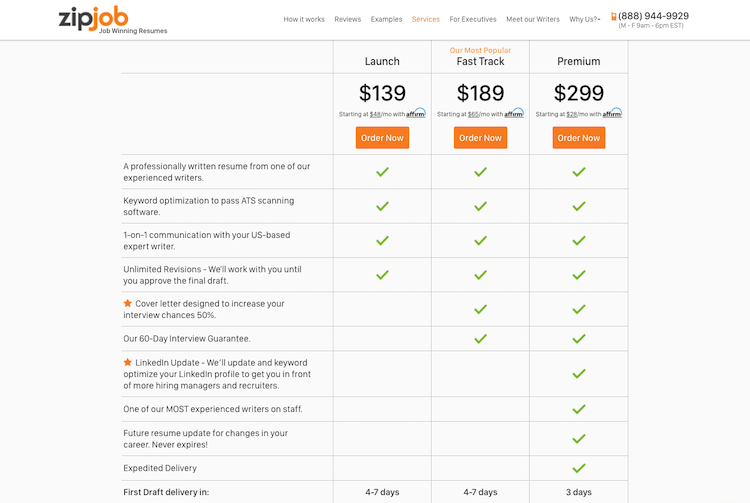Click the Affirm logo under $189

point(514,113)
